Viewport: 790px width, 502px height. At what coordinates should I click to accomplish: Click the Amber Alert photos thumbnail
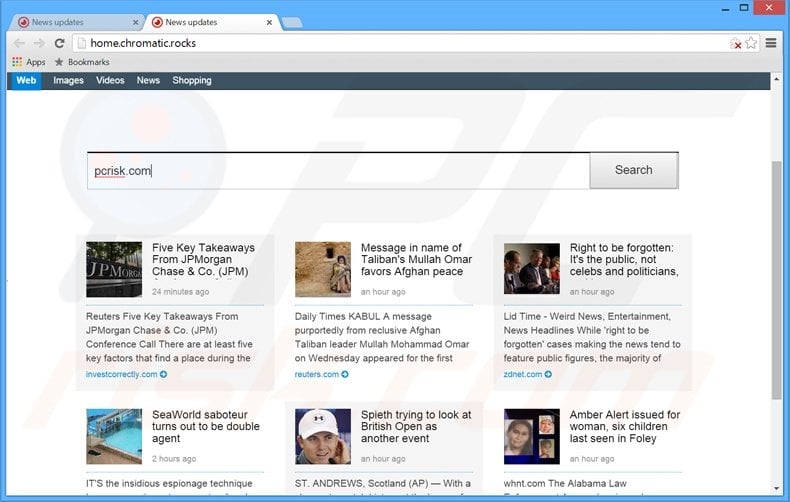532,436
